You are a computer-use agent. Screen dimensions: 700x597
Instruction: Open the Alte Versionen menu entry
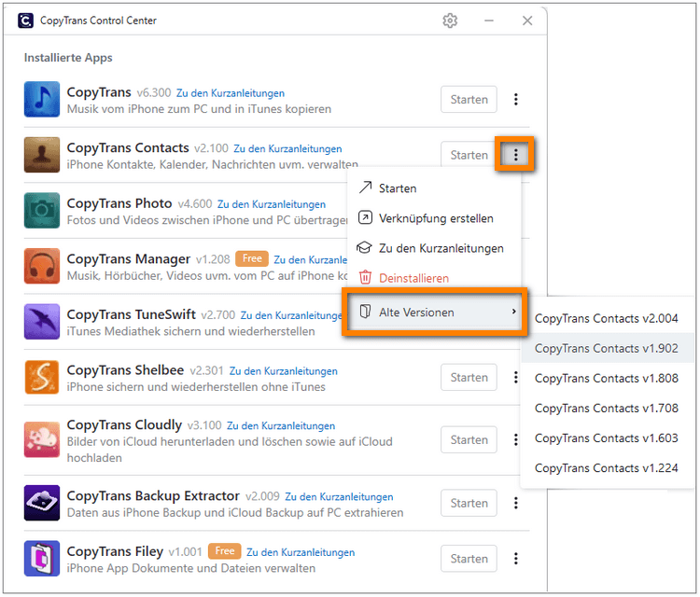(434, 312)
